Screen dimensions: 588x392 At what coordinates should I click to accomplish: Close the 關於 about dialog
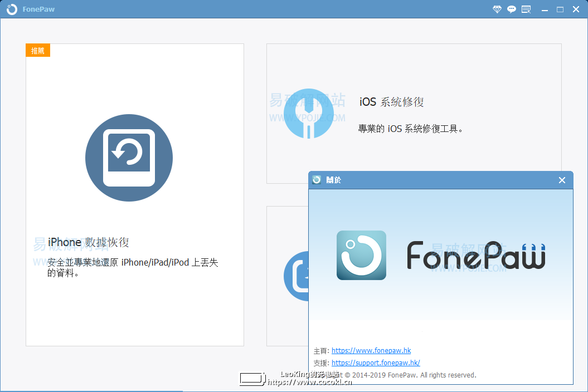562,180
